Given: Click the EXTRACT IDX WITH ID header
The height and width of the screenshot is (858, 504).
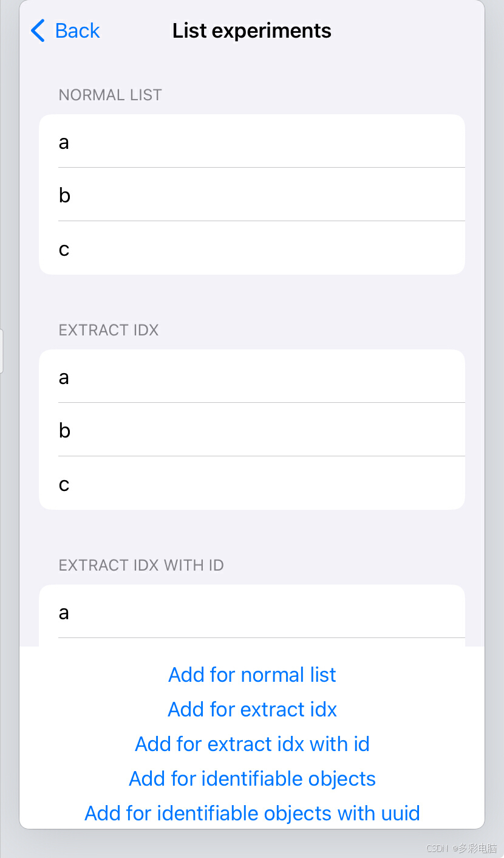Looking at the screenshot, I should [141, 565].
